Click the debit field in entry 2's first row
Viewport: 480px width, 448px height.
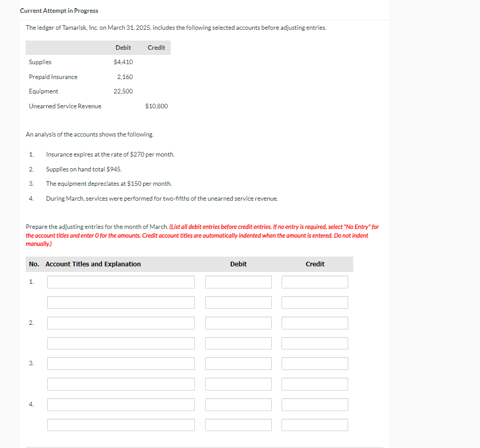tap(238, 323)
